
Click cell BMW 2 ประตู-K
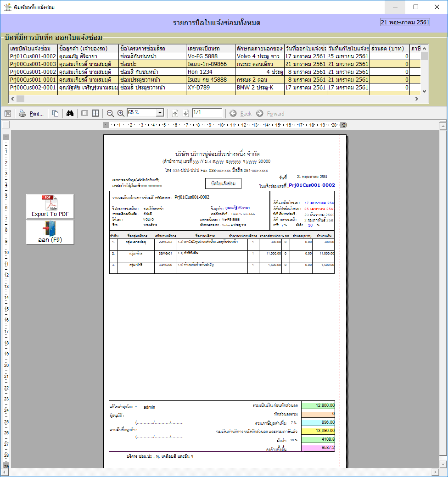260,87
